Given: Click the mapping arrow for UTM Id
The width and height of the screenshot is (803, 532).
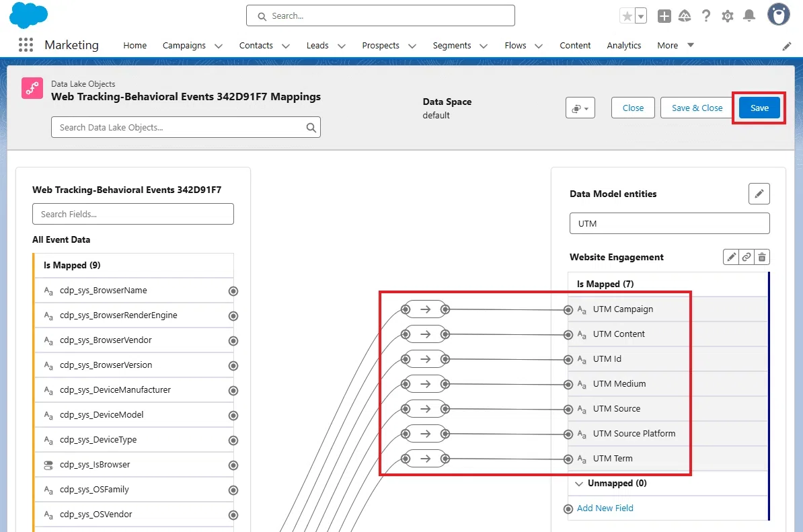Looking at the screenshot, I should click(x=426, y=359).
